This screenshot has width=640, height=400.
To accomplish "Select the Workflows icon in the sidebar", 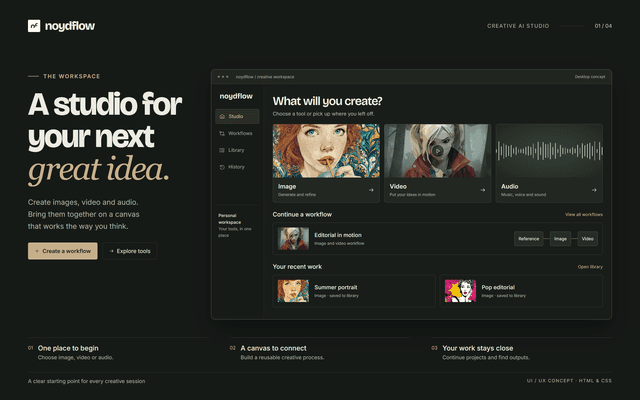I will [222, 133].
